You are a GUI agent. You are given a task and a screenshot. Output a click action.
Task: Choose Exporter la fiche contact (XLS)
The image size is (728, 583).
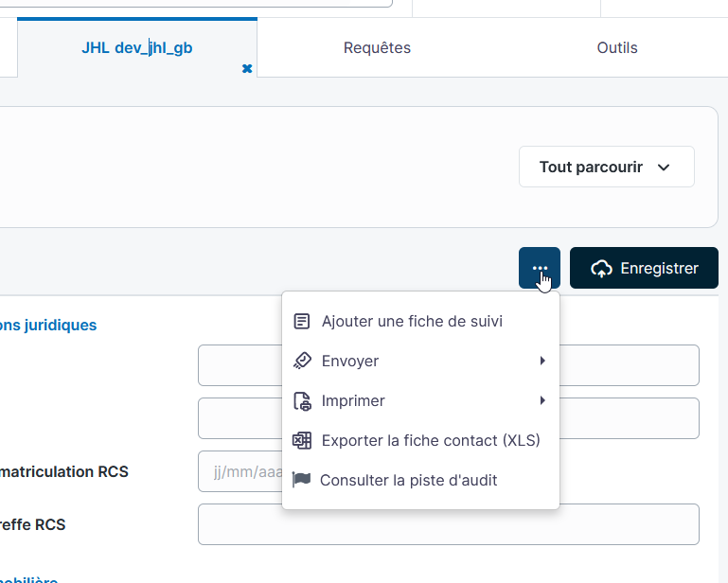click(431, 441)
